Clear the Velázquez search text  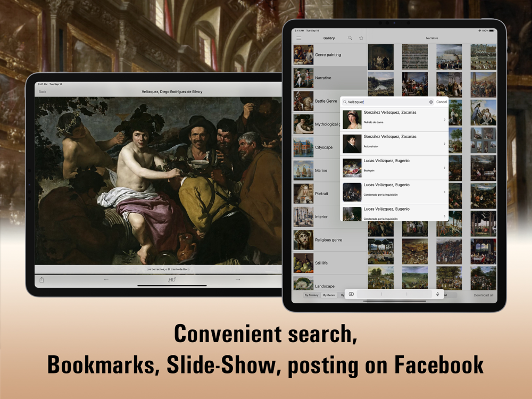[x=431, y=102]
